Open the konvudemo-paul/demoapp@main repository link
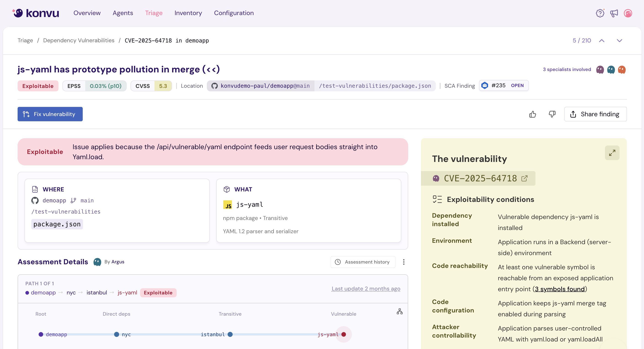 [261, 86]
